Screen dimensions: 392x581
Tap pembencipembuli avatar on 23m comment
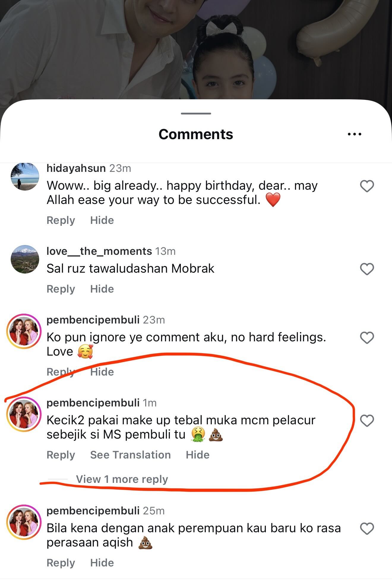click(x=24, y=331)
